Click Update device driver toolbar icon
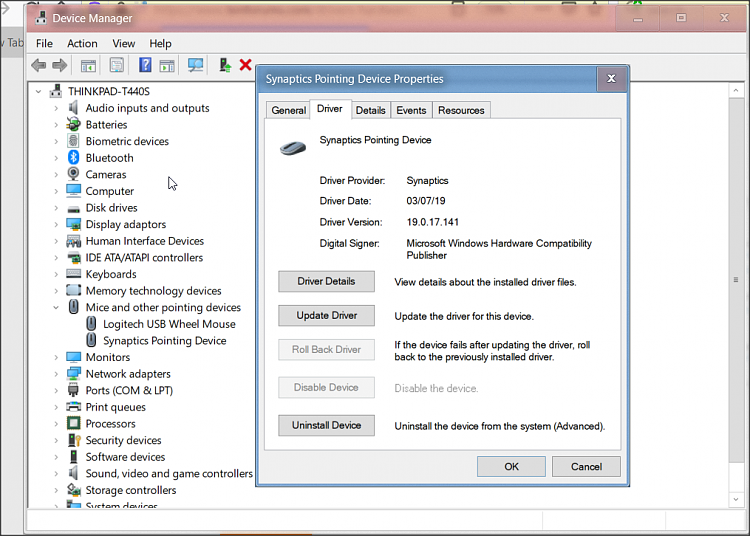The width and height of the screenshot is (750, 536). coord(225,65)
